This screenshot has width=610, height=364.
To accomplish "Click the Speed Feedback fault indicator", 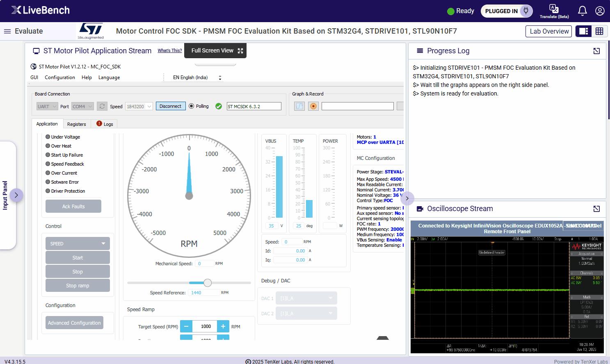I will coord(48,164).
